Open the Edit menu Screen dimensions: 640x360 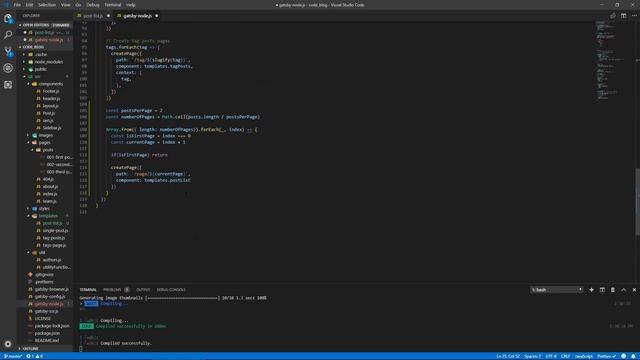(x=29, y=5)
